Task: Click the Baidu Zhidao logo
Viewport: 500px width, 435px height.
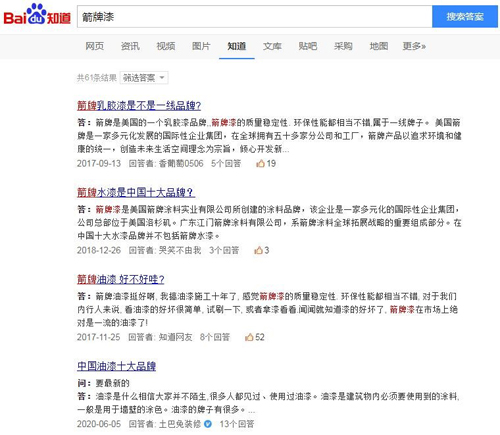Action: 37,15
